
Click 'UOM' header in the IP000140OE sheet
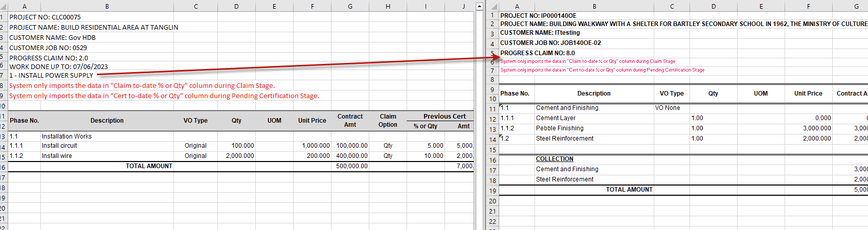tap(761, 94)
